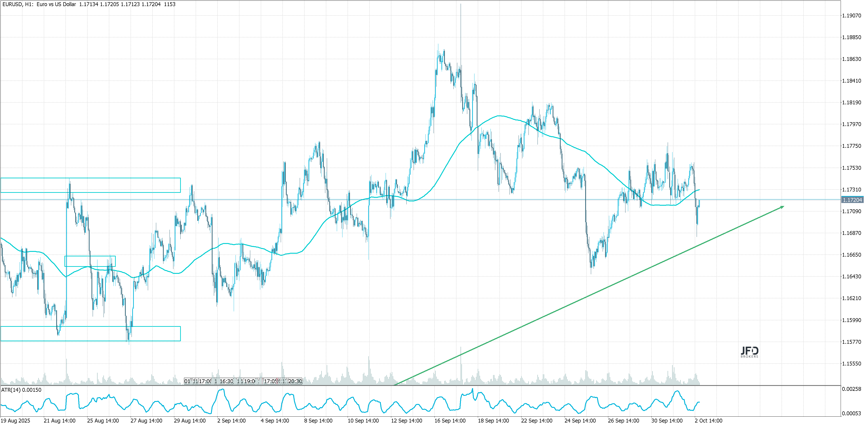The width and height of the screenshot is (868, 425).
Task: Click the 19 Aug 2025 date label
Action: pyautogui.click(x=16, y=421)
